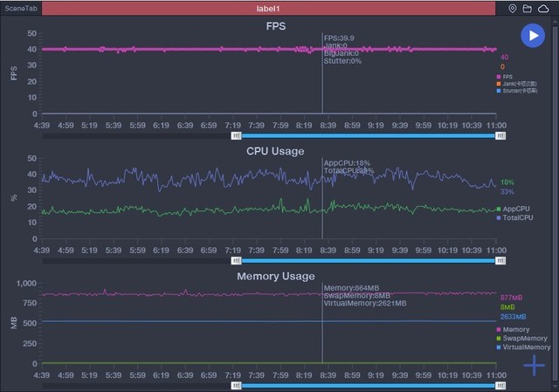The height and width of the screenshot is (392, 559).
Task: Click the BigJank:0 tooltip text
Action: (x=342, y=53)
